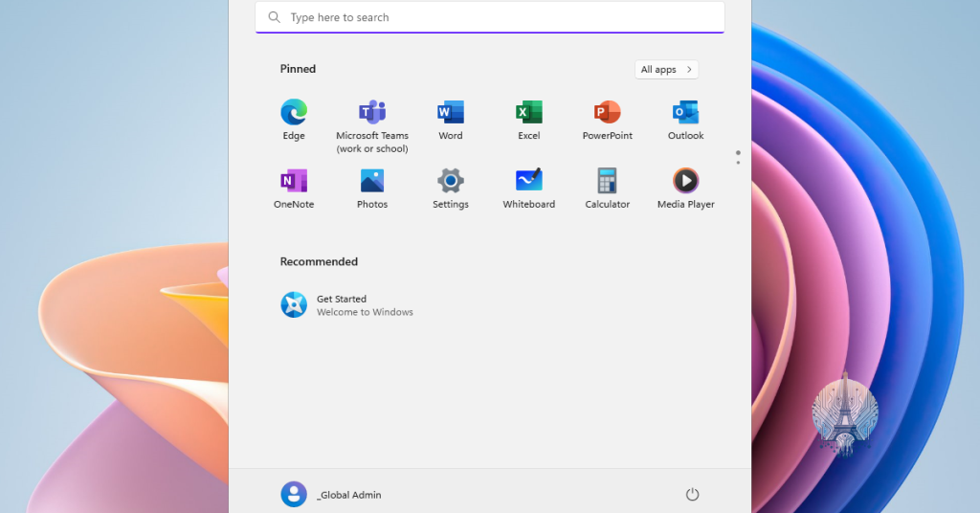980x513 pixels.
Task: Open the _Global Admin user avatar
Action: 294,494
